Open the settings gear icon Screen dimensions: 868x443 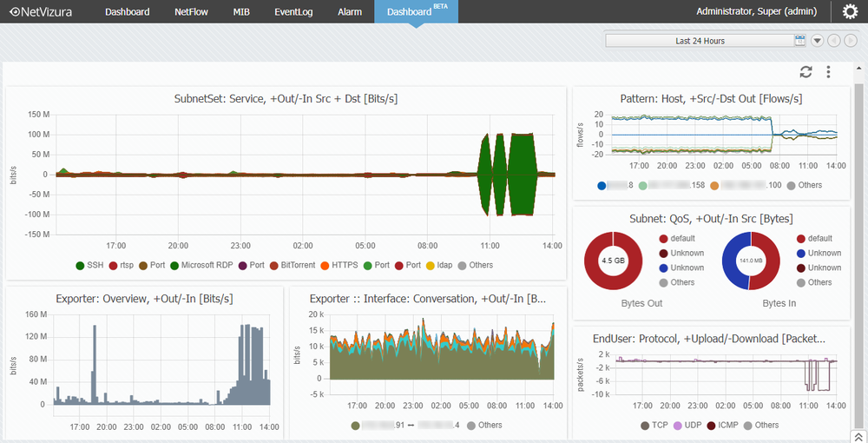tap(850, 11)
